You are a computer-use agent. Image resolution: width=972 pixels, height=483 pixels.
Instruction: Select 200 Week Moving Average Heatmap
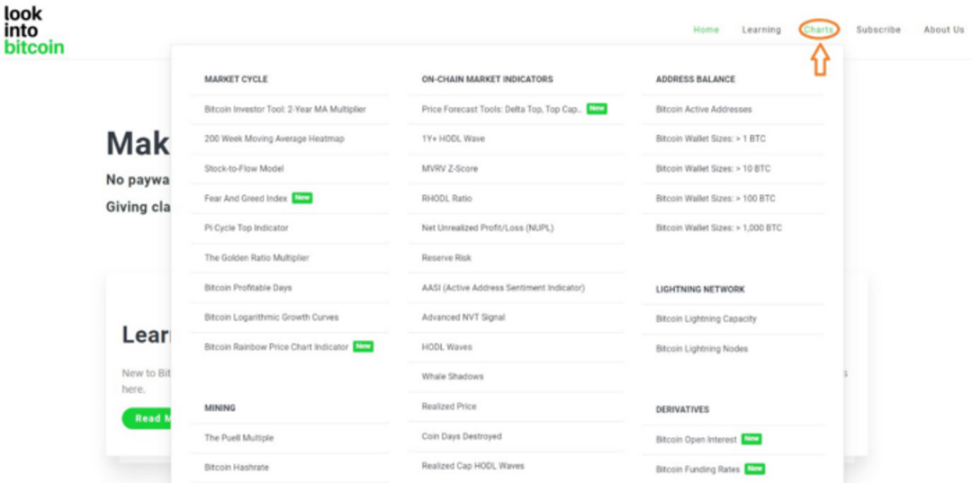click(274, 139)
